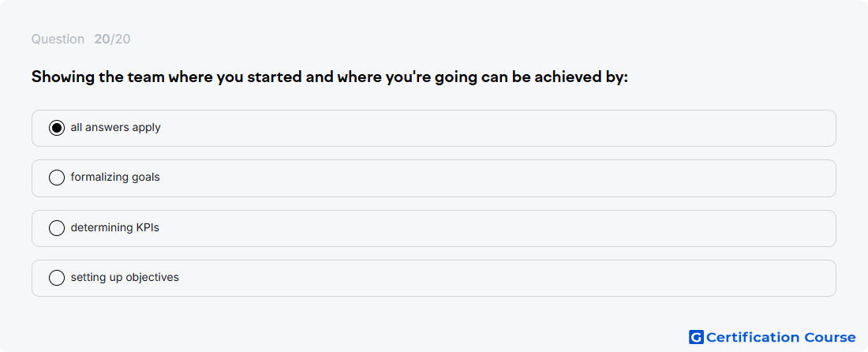Choose the 'formalizing goals' radio button
868x352 pixels.
click(x=57, y=178)
